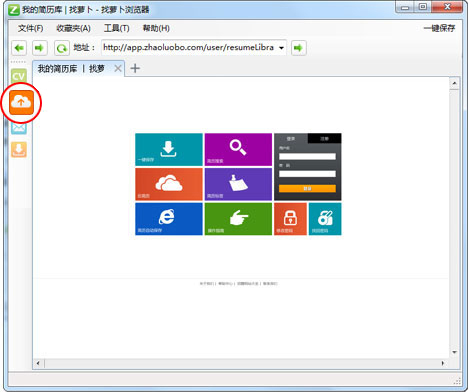Open the green CV sidebar icon

click(19, 76)
